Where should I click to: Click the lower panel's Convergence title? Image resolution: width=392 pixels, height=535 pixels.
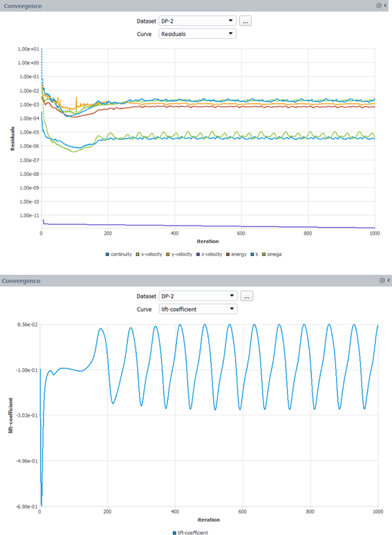click(x=21, y=281)
